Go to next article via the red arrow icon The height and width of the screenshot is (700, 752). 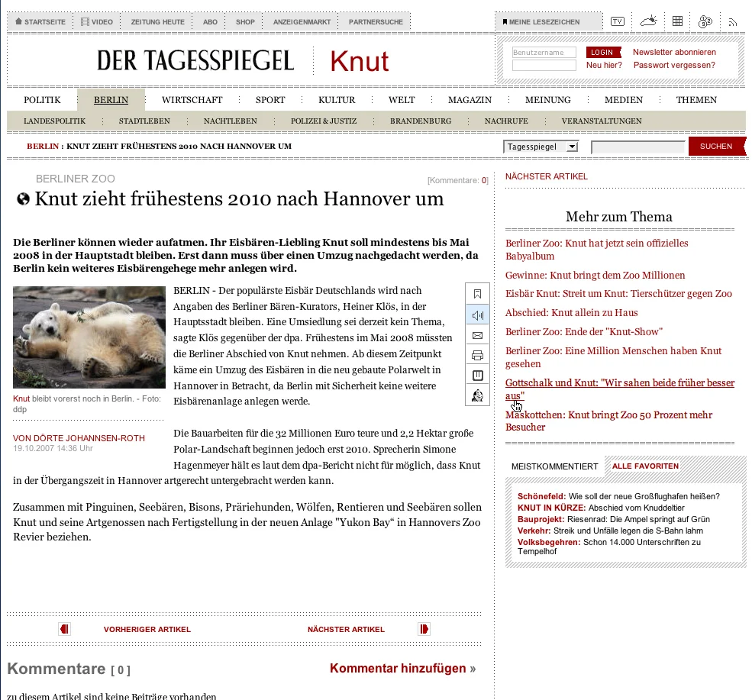coord(424,628)
